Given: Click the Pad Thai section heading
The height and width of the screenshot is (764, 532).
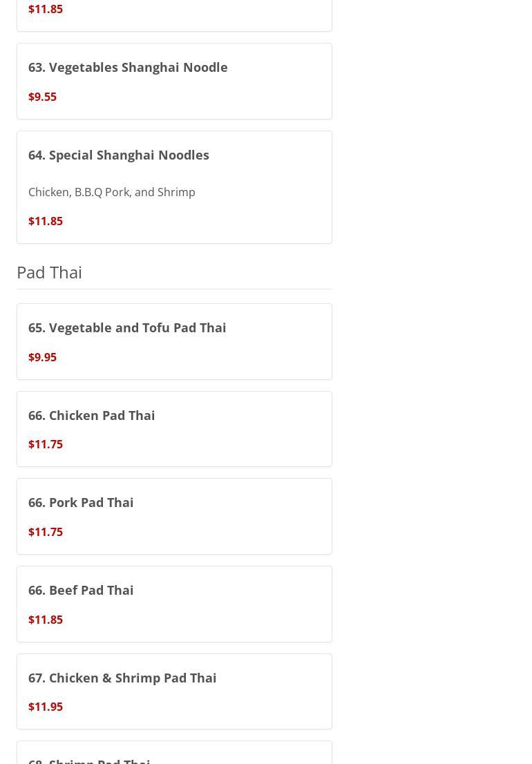Looking at the screenshot, I should click(49, 272).
